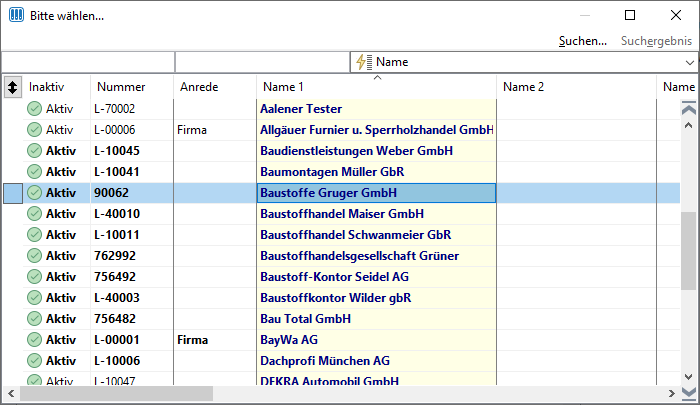700x405 pixels.
Task: Select Baustoffe Gruger GmbH cell
Action: 376,193
